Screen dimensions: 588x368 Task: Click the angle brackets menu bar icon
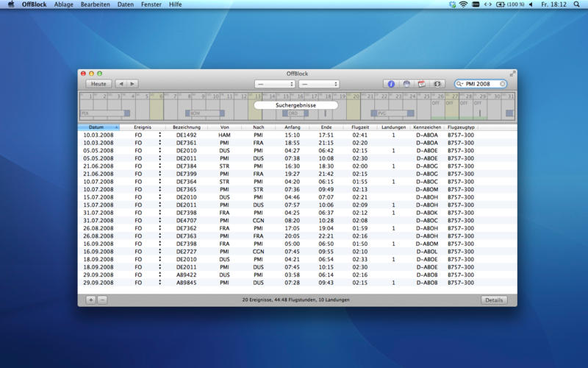pos(487,4)
